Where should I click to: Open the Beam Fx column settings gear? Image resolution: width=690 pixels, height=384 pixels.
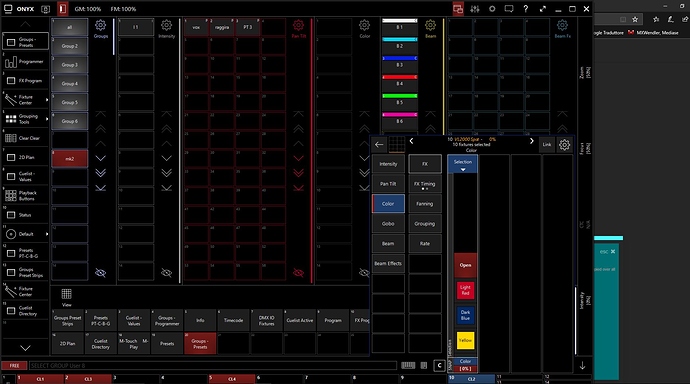pyautogui.click(x=562, y=25)
